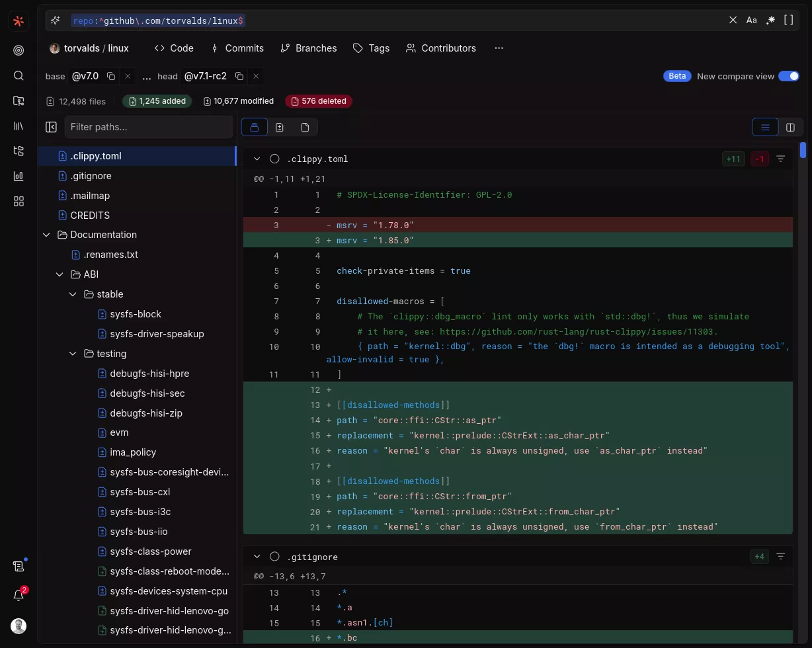This screenshot has height=648, width=812.
Task: Copy the head revision @v7.1-rc2
Action: pos(239,76)
